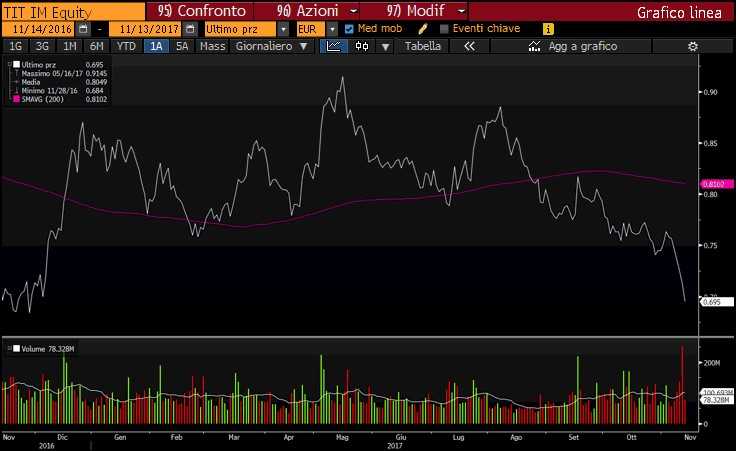The height and width of the screenshot is (451, 736).
Task: Select the Mass range tab
Action: tap(213, 46)
